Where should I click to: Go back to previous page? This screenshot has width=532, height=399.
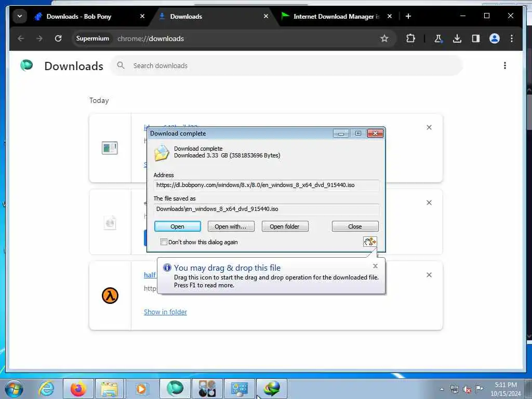pos(21,38)
